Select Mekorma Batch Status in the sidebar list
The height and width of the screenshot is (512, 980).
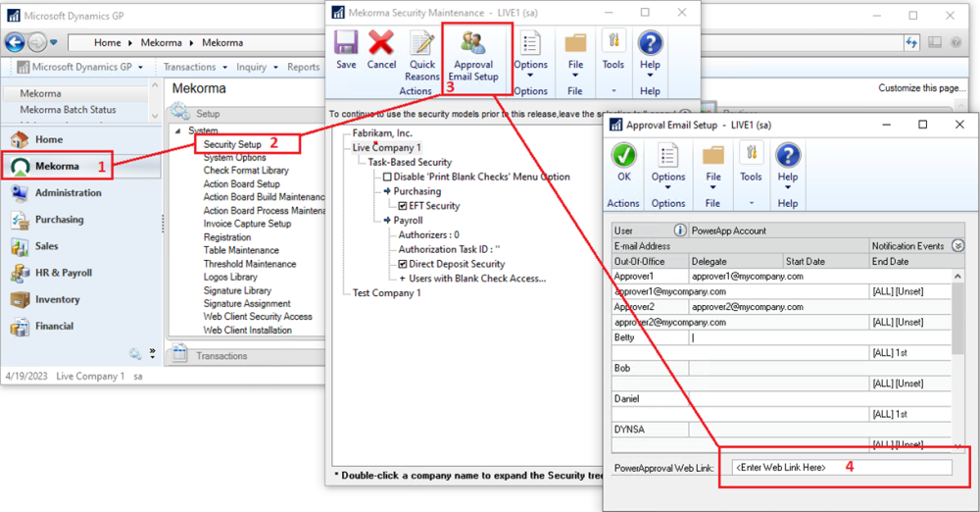pos(68,110)
